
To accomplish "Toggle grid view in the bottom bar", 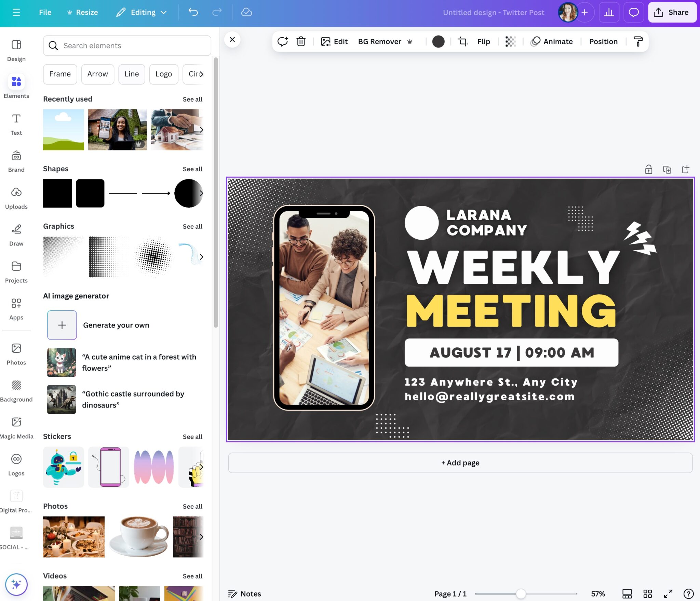I will click(647, 593).
